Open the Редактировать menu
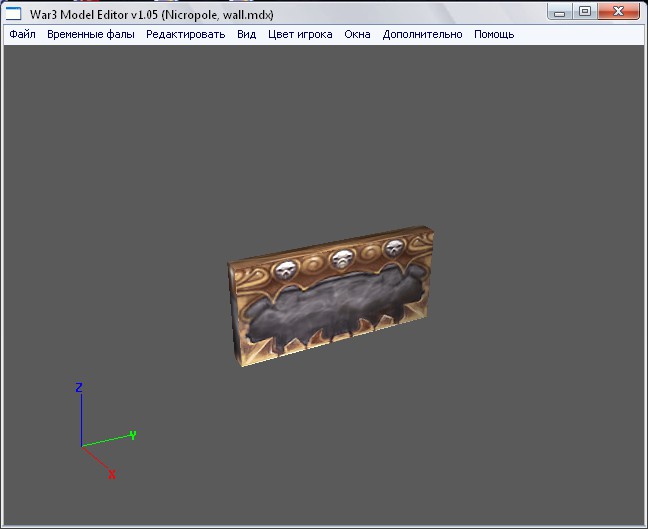Viewport: 648px width, 529px height. pos(186,34)
